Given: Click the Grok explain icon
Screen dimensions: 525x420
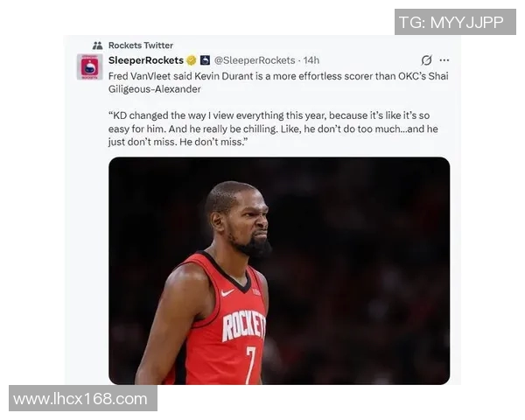Looking at the screenshot, I should [x=426, y=60].
